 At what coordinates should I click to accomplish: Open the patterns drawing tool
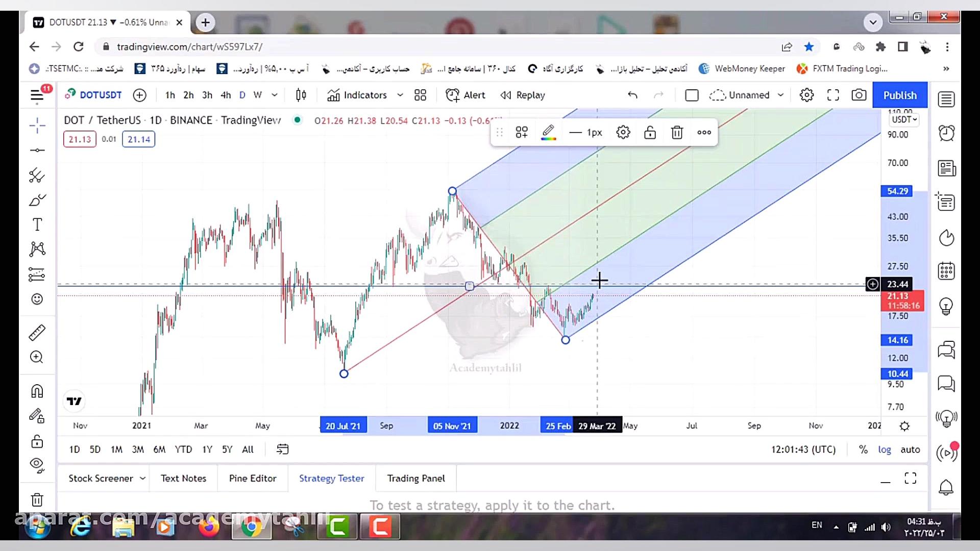click(37, 249)
